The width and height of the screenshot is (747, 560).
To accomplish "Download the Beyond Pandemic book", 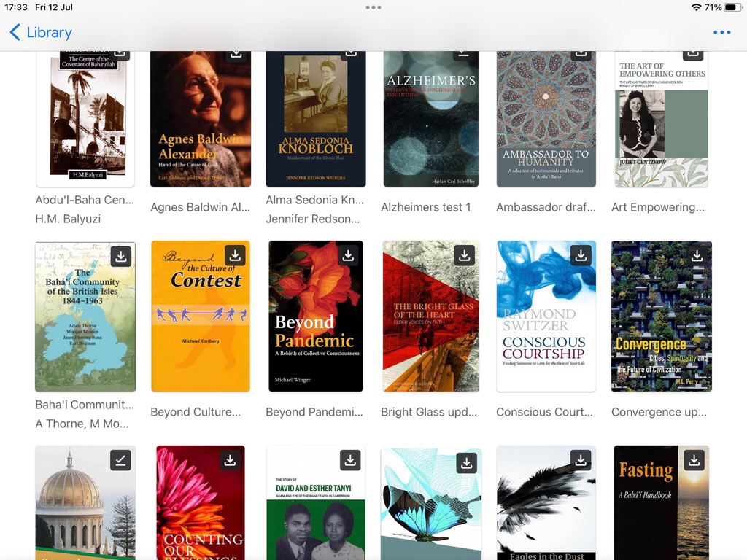I will [348, 256].
